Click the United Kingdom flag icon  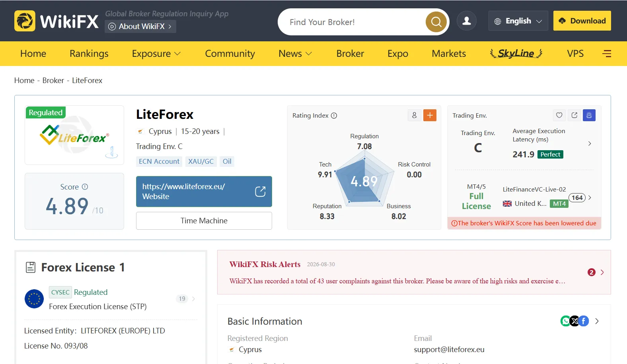pyautogui.click(x=507, y=204)
